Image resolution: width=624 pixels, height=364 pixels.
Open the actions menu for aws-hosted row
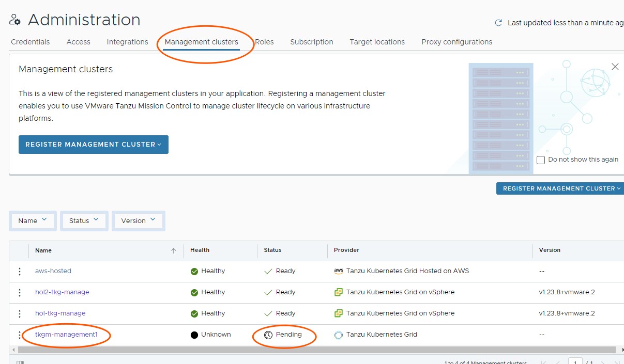coord(20,271)
